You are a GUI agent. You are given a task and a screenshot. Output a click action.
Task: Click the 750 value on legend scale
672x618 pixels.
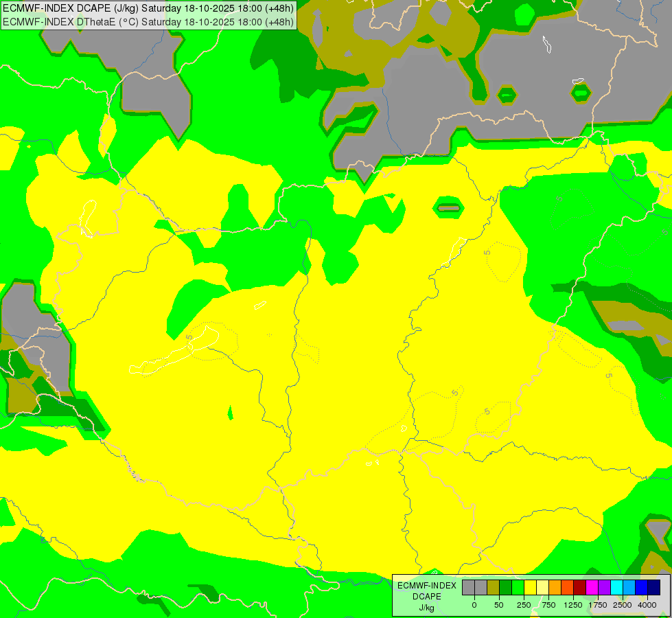pos(548,605)
